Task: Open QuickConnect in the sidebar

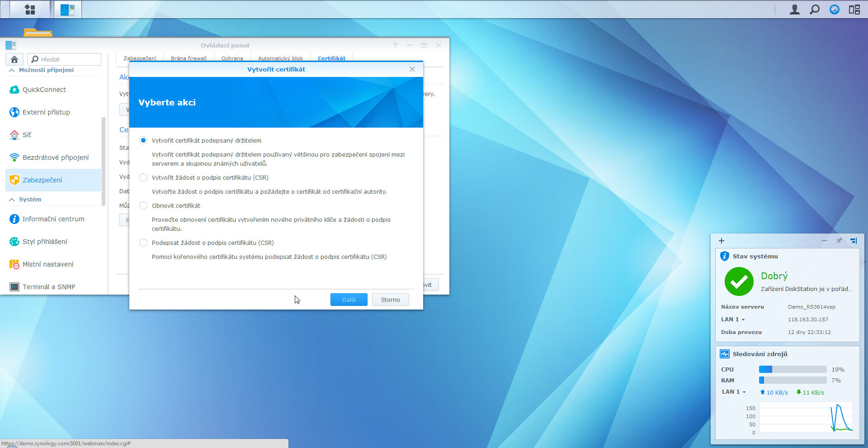Action: [44, 90]
